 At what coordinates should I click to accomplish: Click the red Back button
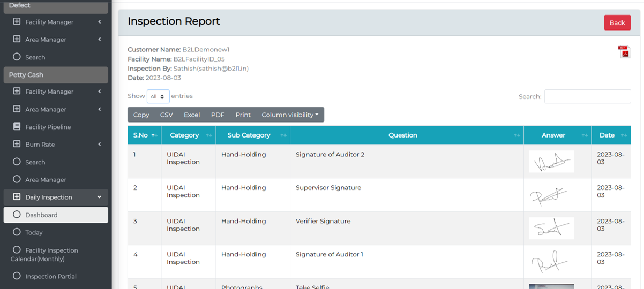click(x=617, y=22)
